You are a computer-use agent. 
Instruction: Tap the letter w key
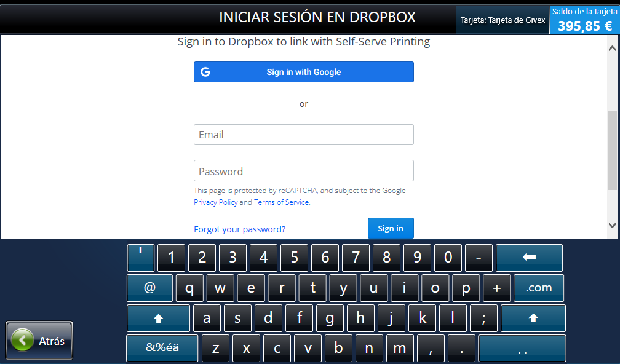pos(220,288)
